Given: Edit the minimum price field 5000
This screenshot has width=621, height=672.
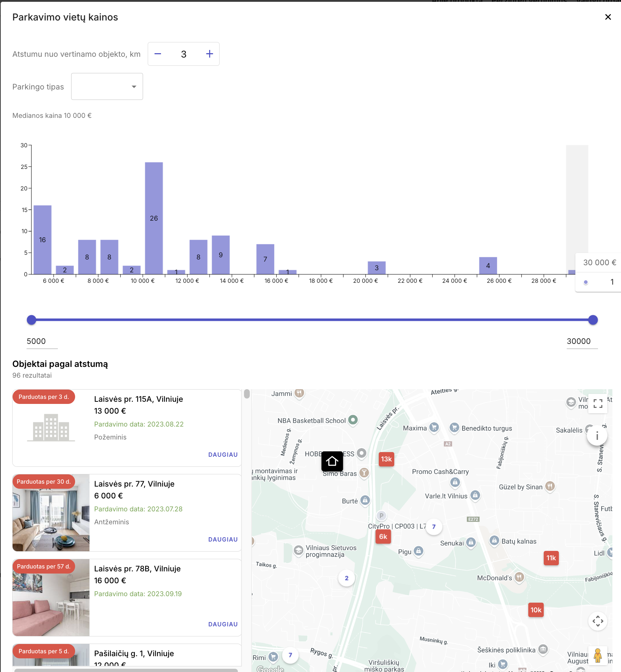Looking at the screenshot, I should click(x=42, y=341).
